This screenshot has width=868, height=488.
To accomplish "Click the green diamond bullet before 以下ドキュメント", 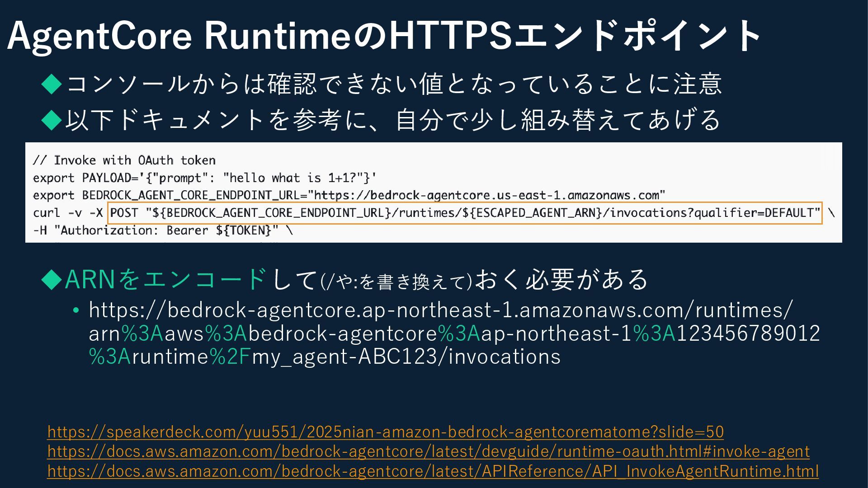I will [52, 120].
